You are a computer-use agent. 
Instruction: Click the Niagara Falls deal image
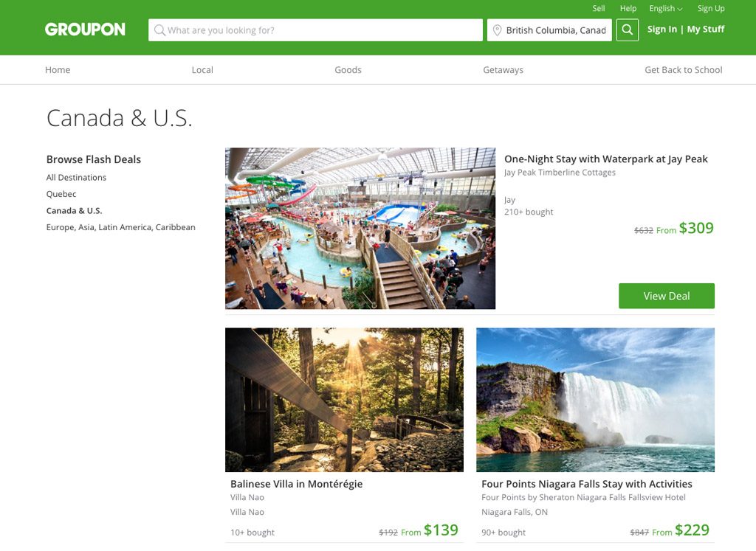[x=597, y=399]
